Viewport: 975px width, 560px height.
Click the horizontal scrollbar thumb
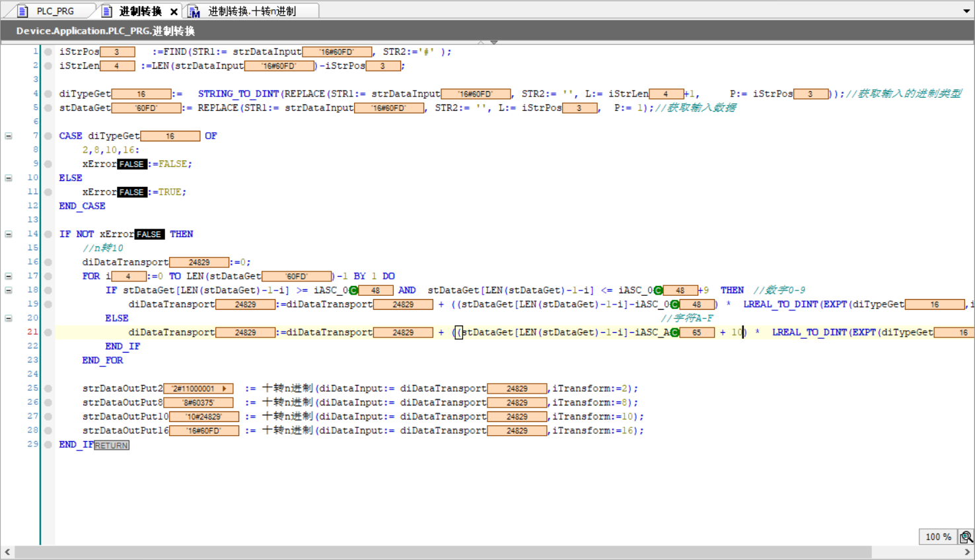coord(443,552)
